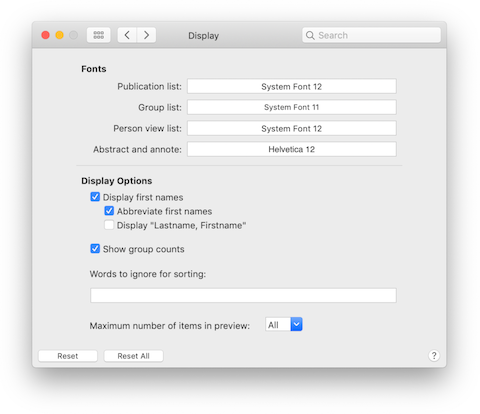
Task: Minimize window with the yellow button
Action: pyautogui.click(x=59, y=35)
